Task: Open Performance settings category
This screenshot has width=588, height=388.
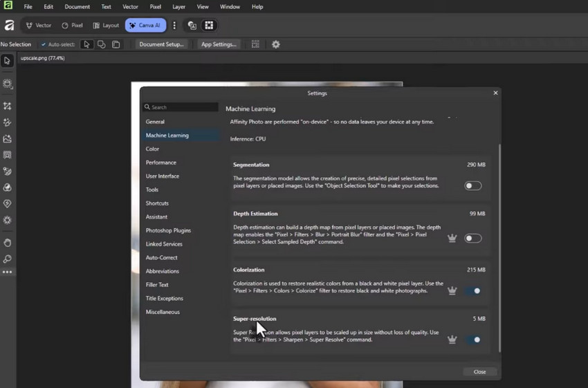Action: click(x=161, y=163)
